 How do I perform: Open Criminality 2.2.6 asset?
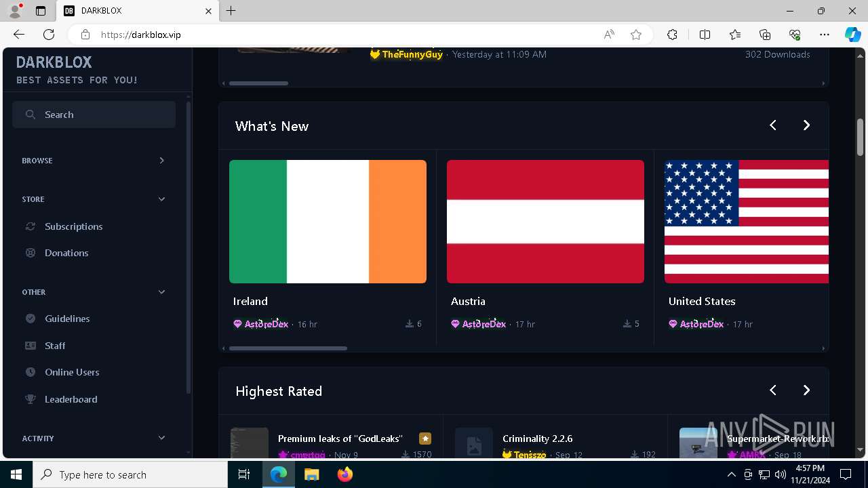point(538,439)
